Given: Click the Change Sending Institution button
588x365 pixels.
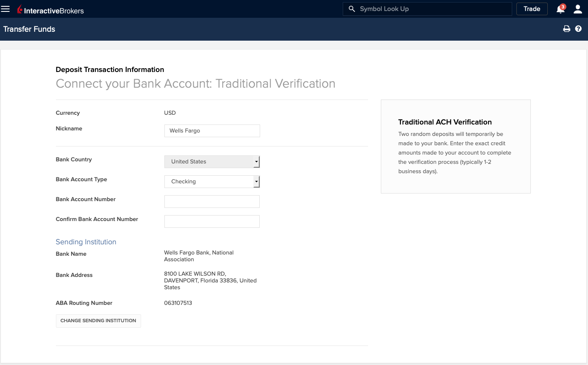Looking at the screenshot, I should [x=98, y=321].
